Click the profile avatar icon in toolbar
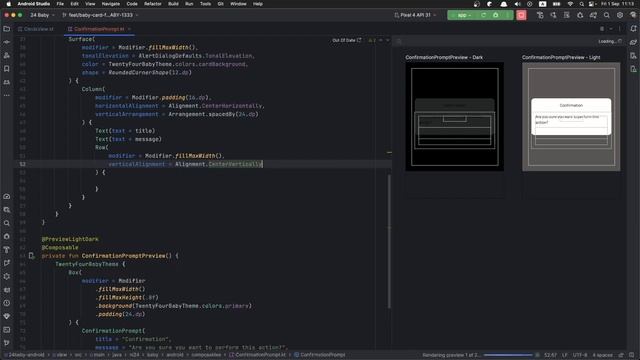Image resolution: width=640 pixels, height=360 pixels. pos(633,15)
